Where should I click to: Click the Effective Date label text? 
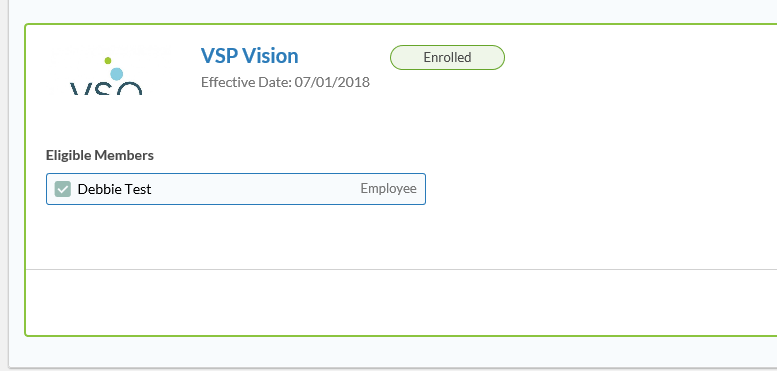coord(246,82)
